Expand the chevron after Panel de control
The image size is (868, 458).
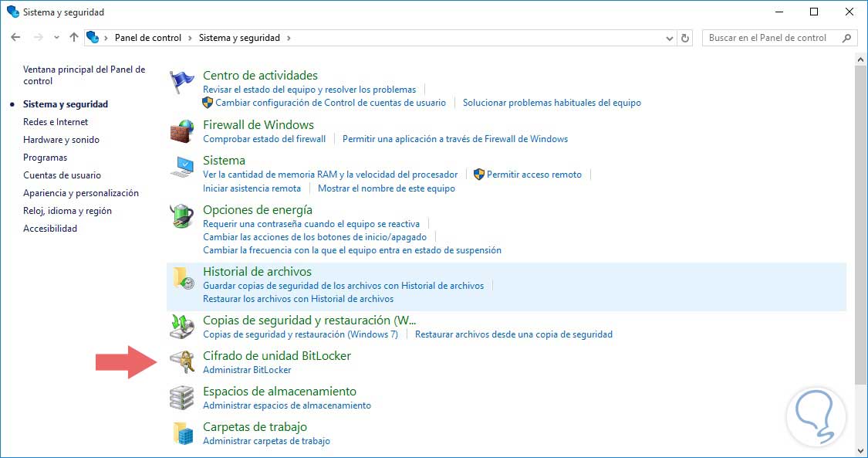[x=190, y=38]
